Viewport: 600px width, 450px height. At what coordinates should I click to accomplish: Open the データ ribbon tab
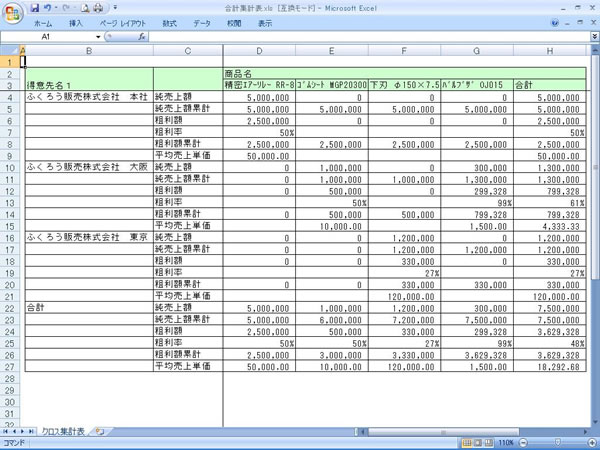tap(202, 23)
